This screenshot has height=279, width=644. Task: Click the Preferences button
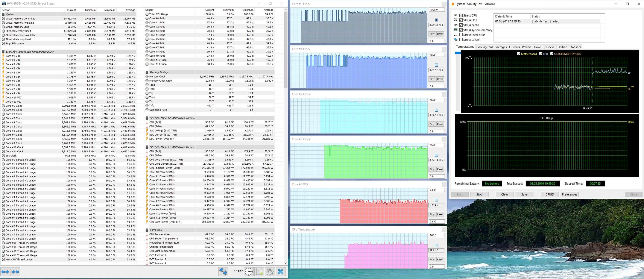(x=569, y=194)
